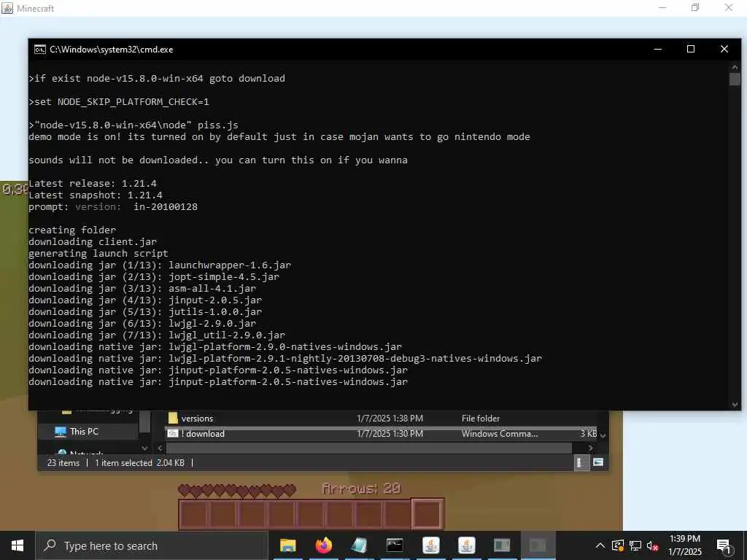Click the 'Latest release: 1.21.4' line

pos(93,183)
